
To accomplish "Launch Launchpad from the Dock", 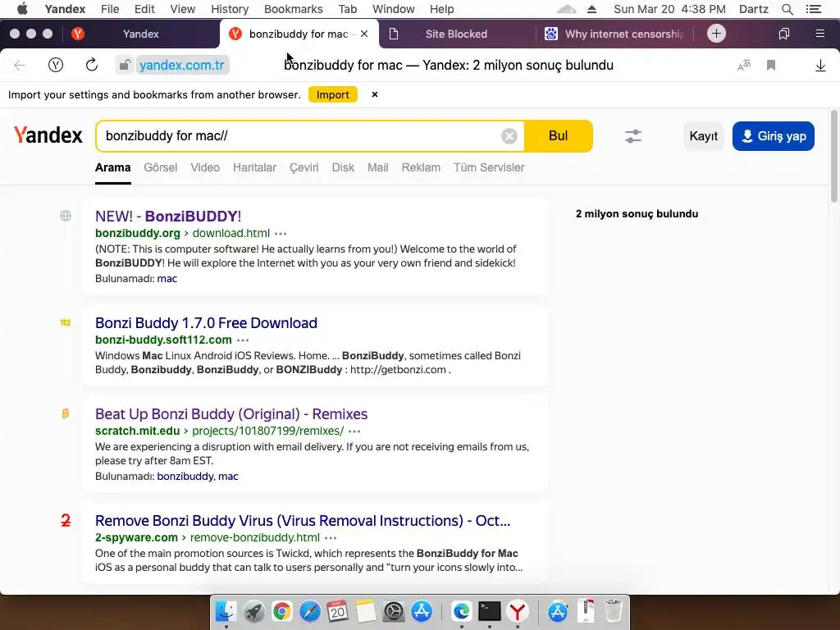I will pos(253,611).
